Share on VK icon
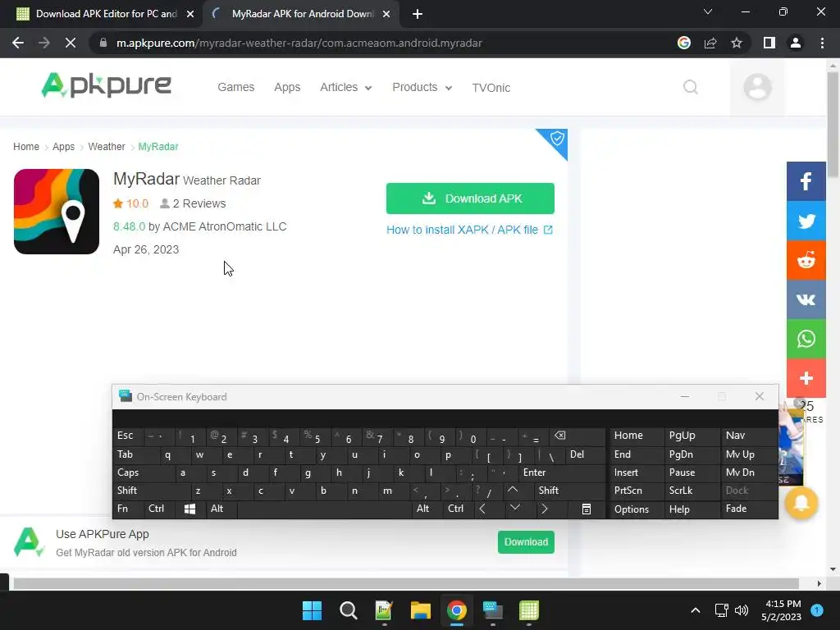Viewport: 840px width, 630px height. click(x=806, y=299)
